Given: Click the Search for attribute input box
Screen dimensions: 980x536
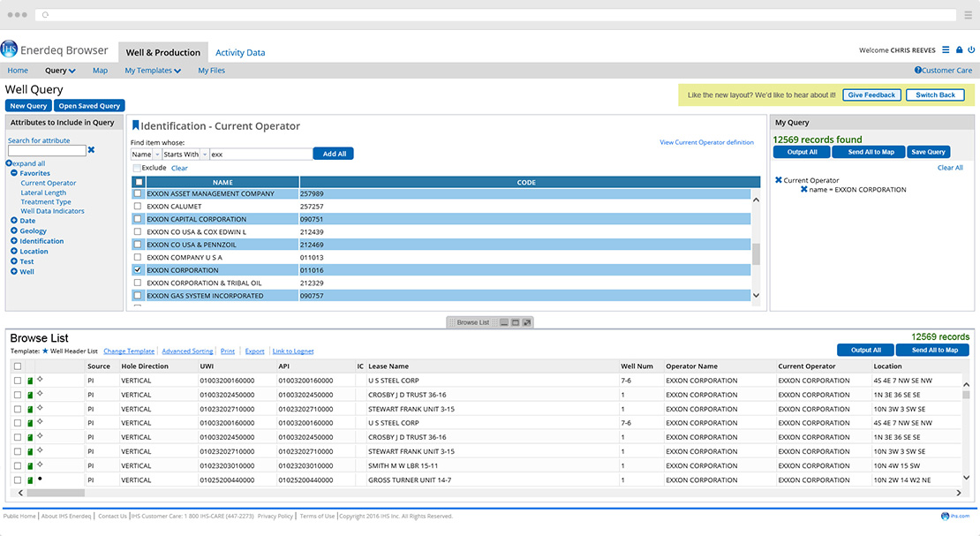Looking at the screenshot, I should click(x=47, y=151).
